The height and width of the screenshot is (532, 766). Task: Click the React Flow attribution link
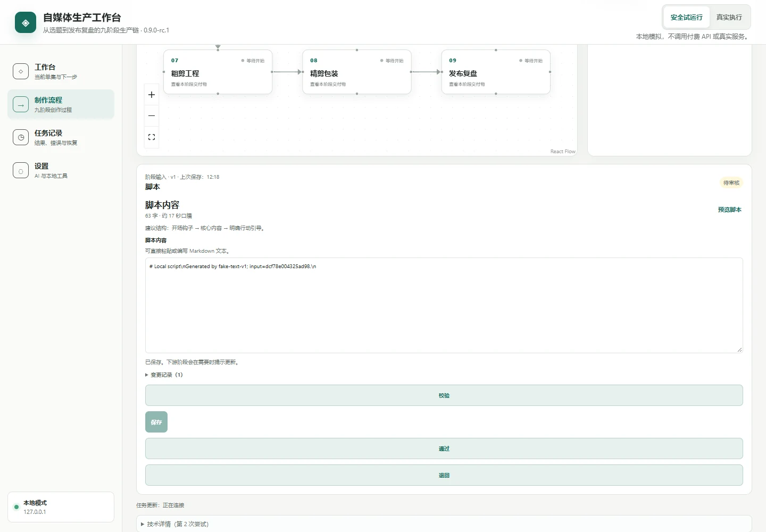(563, 152)
